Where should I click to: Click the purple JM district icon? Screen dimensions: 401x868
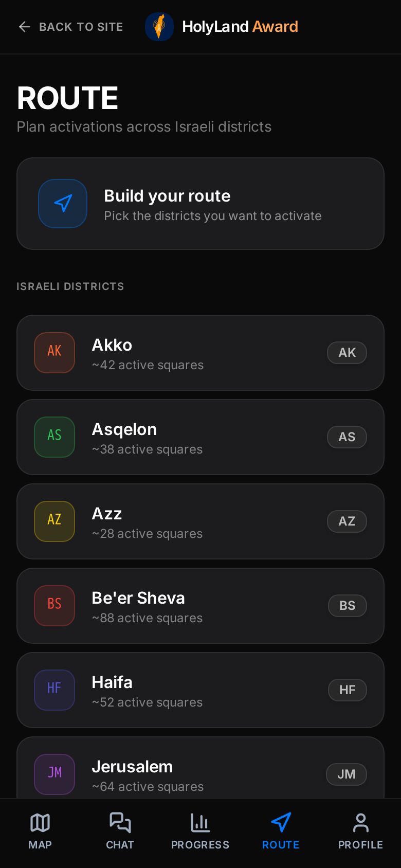coord(54,774)
